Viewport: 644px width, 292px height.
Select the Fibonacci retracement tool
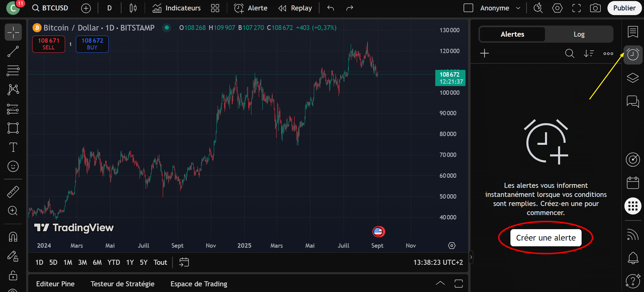(13, 71)
